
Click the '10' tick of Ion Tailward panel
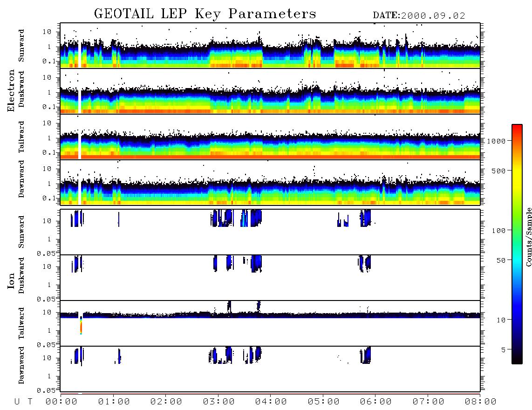pyautogui.click(x=47, y=312)
